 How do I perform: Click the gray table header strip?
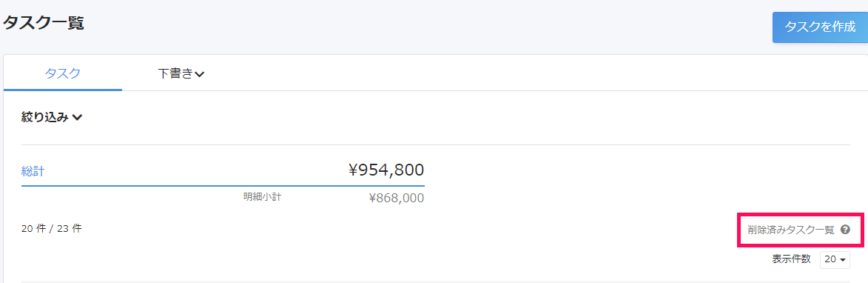pos(435,282)
